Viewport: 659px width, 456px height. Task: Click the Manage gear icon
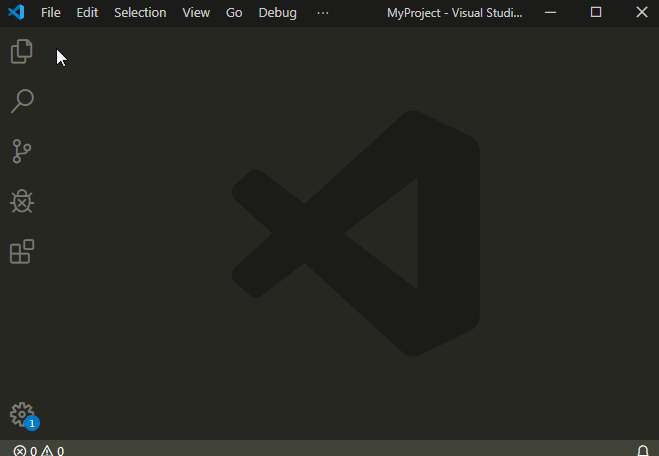coord(22,414)
